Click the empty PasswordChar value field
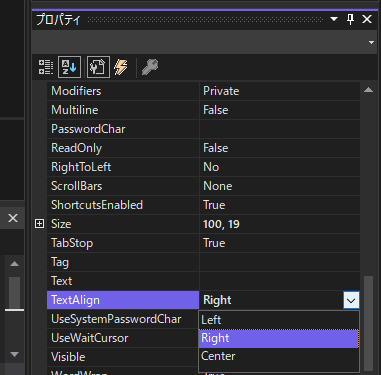Image resolution: width=381 pixels, height=375 pixels. pyautogui.click(x=280, y=129)
